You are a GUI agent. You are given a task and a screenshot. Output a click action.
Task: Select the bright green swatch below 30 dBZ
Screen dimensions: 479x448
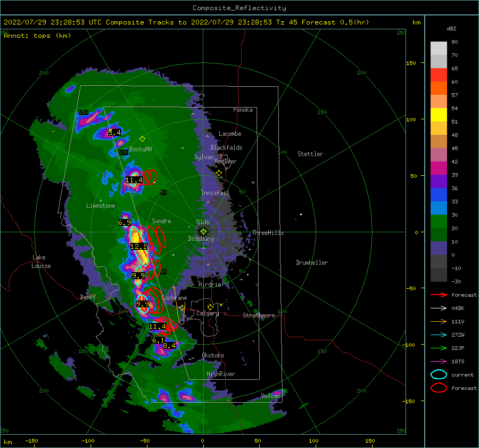tap(439, 222)
